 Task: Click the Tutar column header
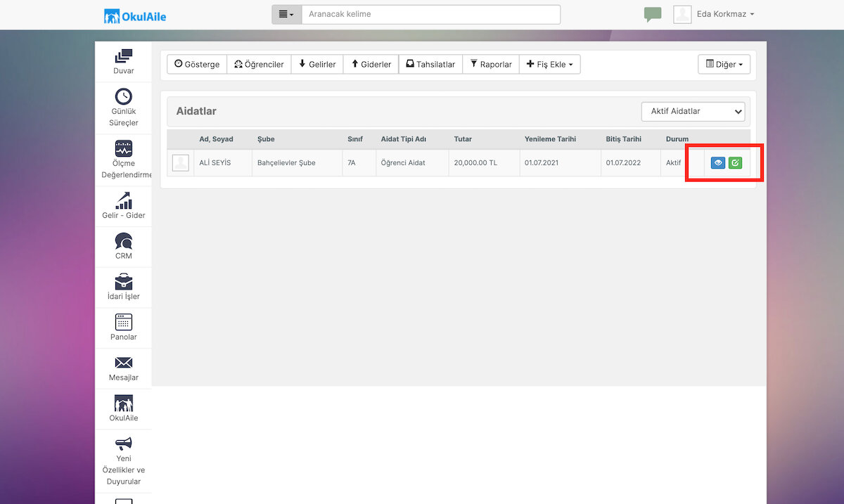pyautogui.click(x=463, y=139)
